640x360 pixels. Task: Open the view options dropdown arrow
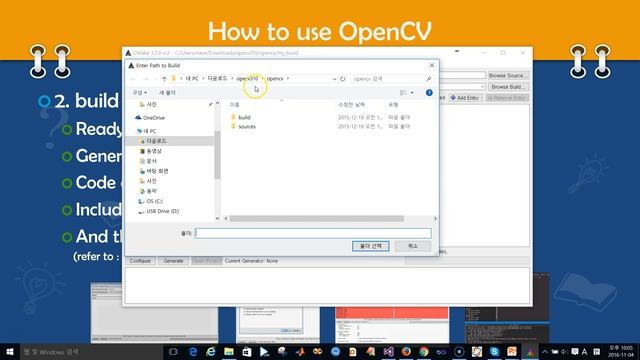tap(412, 93)
